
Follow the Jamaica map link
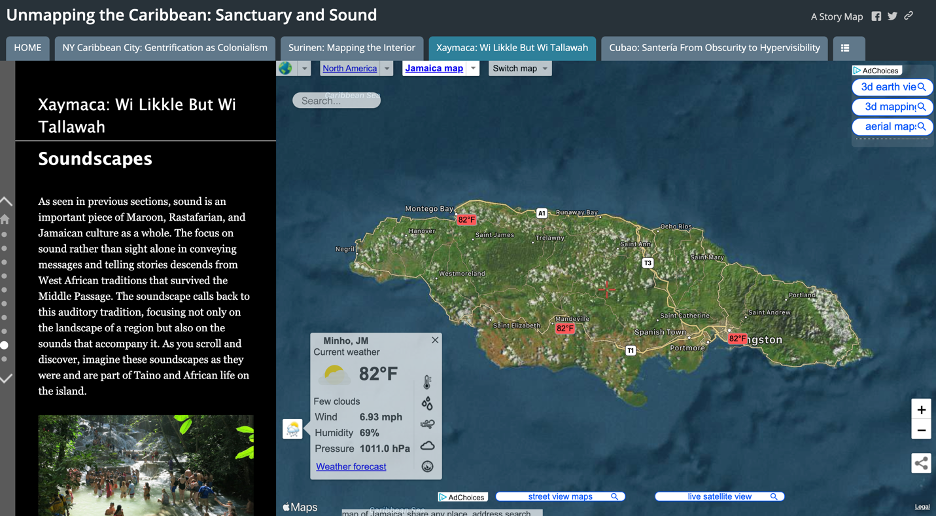pyautogui.click(x=434, y=68)
